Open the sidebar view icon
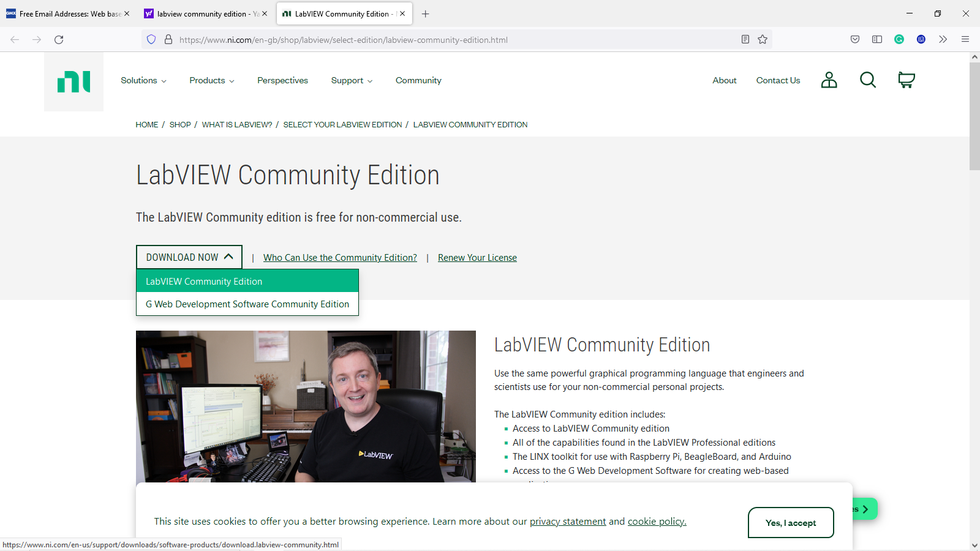The height and width of the screenshot is (551, 980). tap(877, 40)
